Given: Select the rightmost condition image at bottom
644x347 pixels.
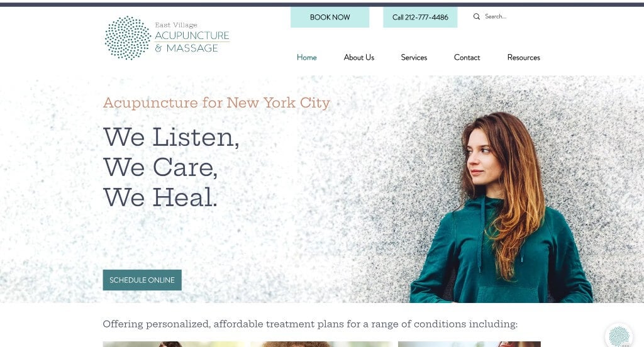Looking at the screenshot, I should tap(469, 344).
